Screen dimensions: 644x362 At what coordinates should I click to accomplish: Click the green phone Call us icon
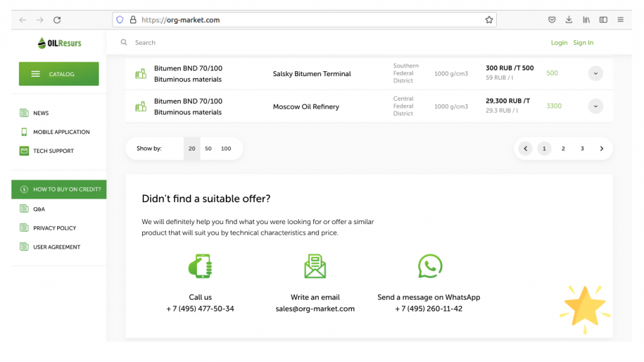coord(200,266)
